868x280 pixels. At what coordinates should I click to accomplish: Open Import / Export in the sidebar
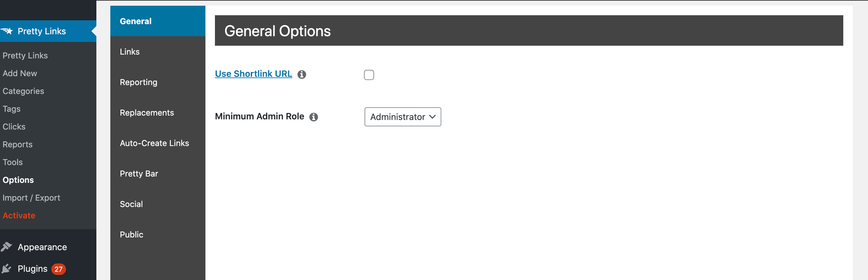31,198
